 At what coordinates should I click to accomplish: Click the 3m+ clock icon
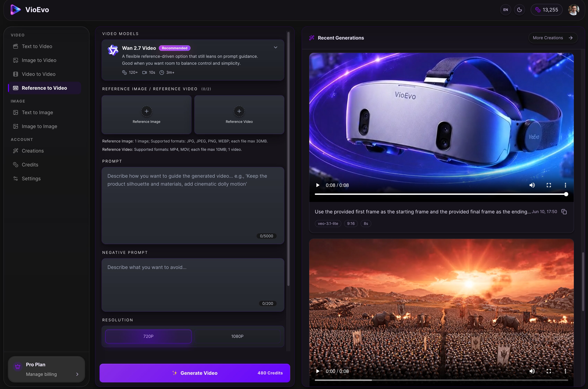[x=162, y=73]
